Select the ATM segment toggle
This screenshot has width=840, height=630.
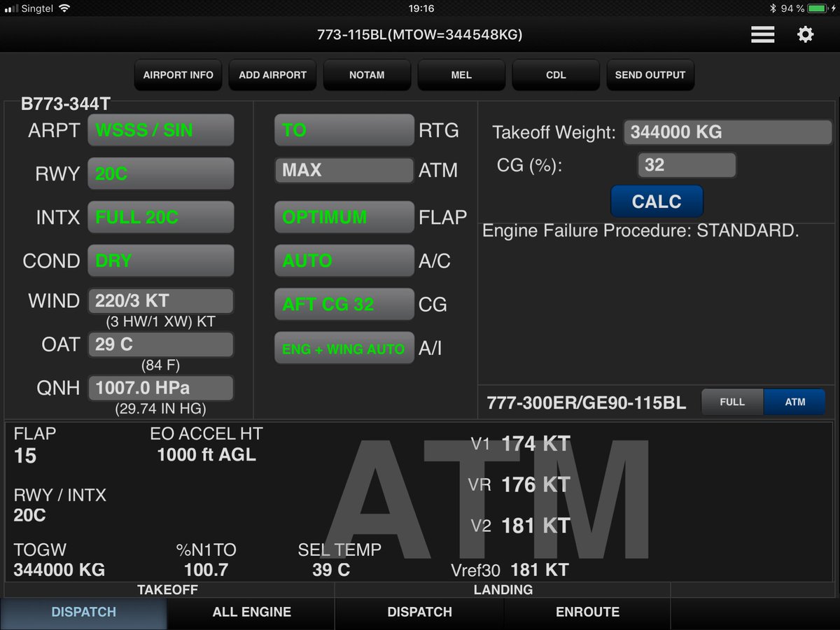[794, 402]
